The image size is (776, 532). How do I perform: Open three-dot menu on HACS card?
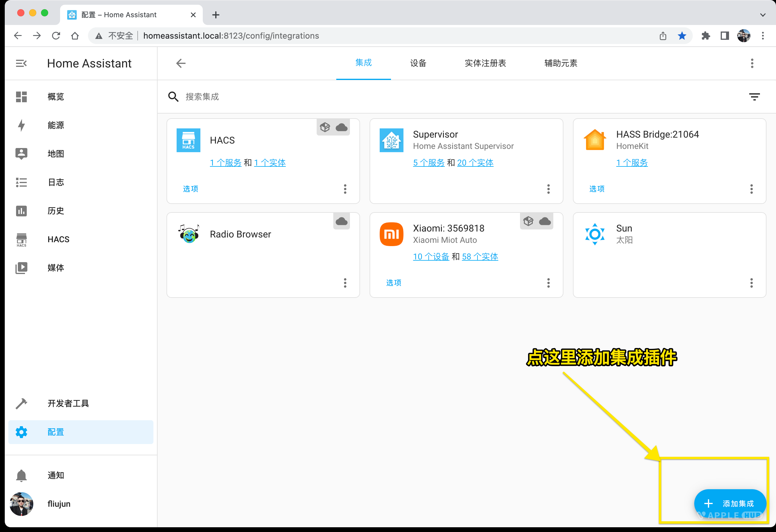(x=345, y=189)
